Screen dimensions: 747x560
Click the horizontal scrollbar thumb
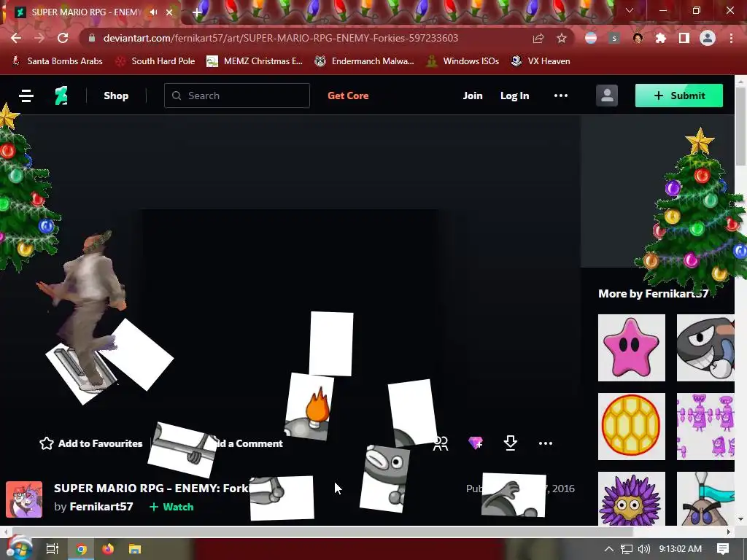pyautogui.click(x=322, y=532)
